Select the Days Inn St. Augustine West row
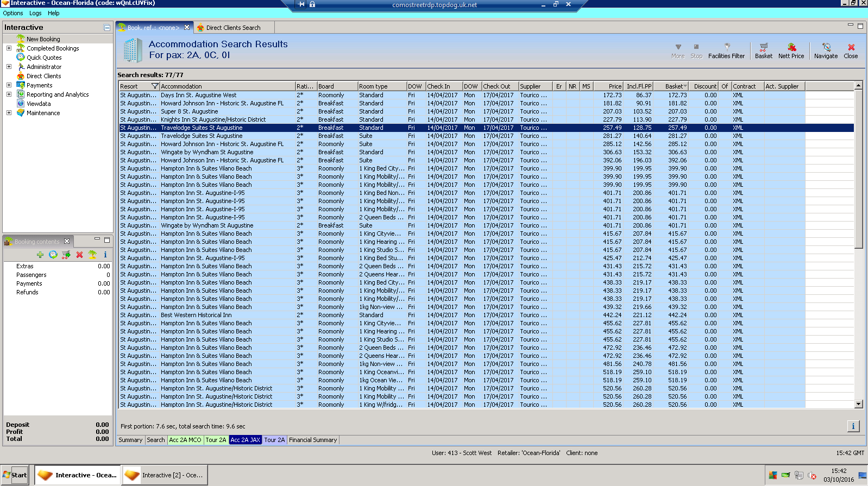Screen dimensions: 868x486 [486, 95]
